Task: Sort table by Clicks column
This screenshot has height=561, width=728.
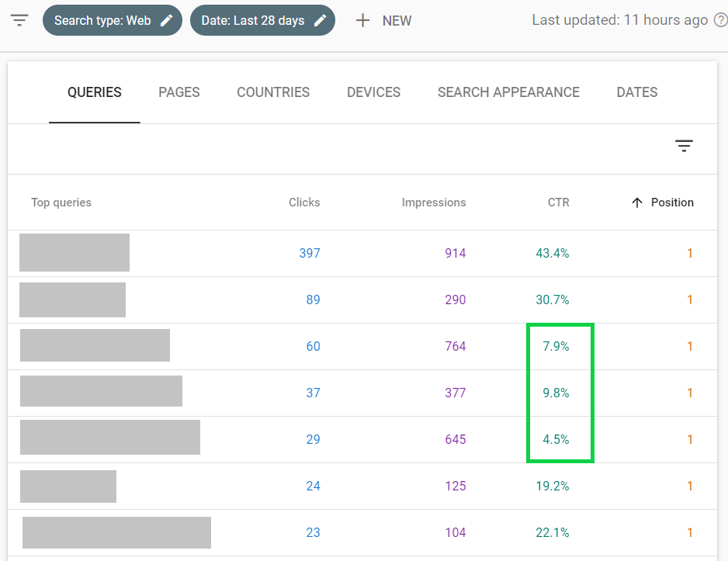Action: [x=304, y=203]
